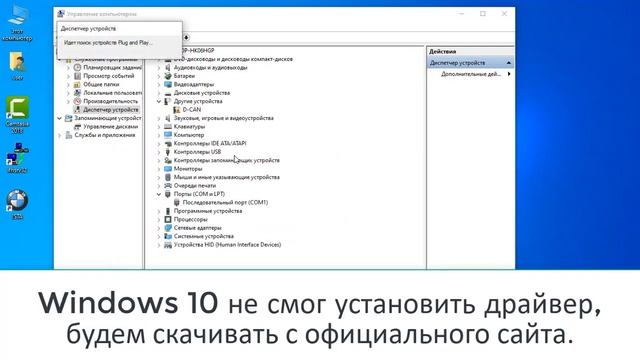Select Мыши и иные указывающие устройства row
Screen dimensions: 640x360
[x=227, y=177]
